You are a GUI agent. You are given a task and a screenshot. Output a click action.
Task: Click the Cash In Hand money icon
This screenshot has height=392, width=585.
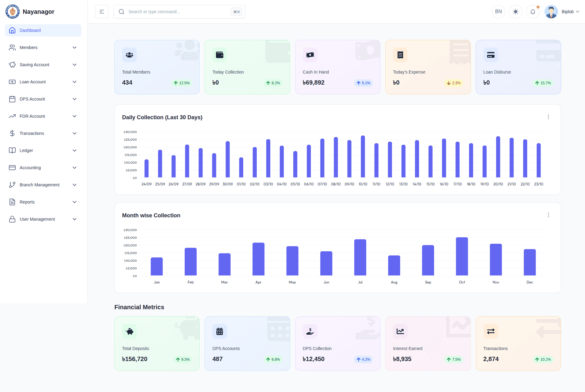pos(310,55)
